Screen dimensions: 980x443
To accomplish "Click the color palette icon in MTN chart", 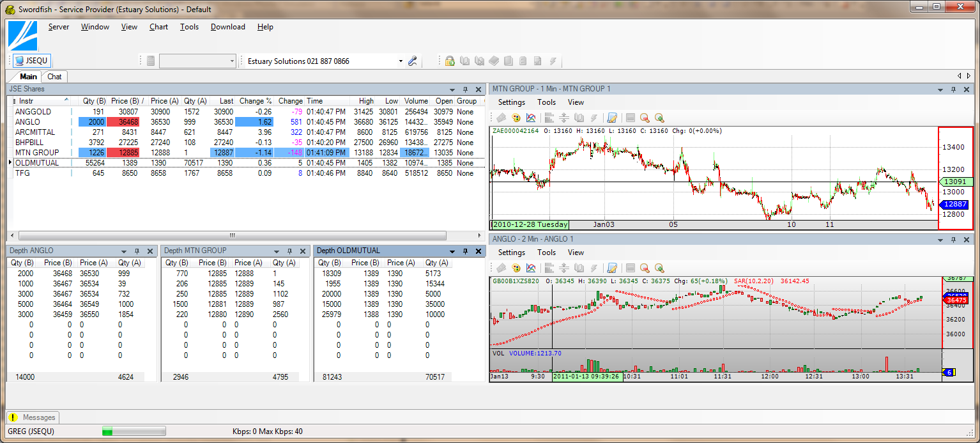I will pyautogui.click(x=516, y=118).
